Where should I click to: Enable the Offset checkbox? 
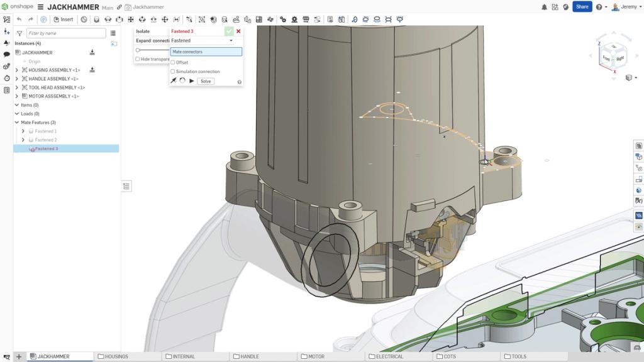173,63
